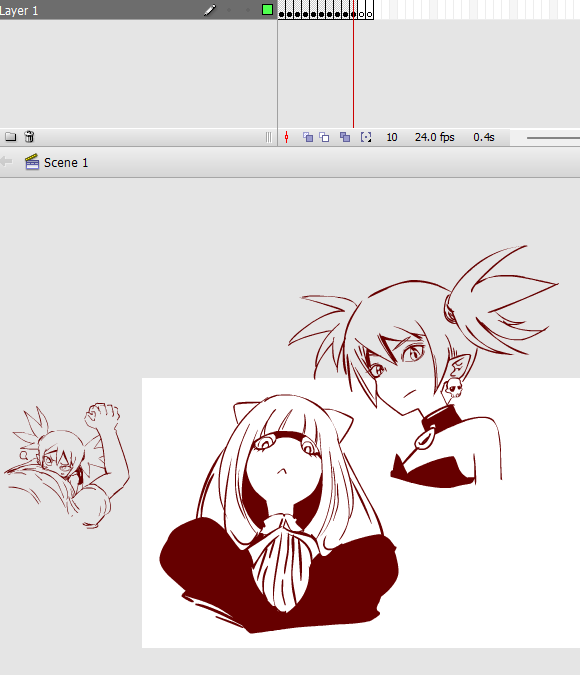Toggle Layer 1 visibility dot
Image resolution: width=580 pixels, height=675 pixels.
coord(229,10)
